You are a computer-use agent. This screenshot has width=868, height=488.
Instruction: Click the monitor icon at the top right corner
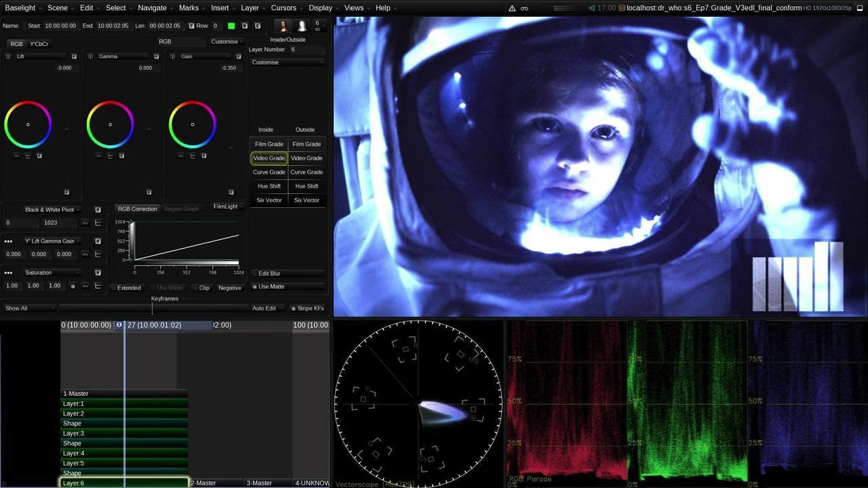pos(861,8)
